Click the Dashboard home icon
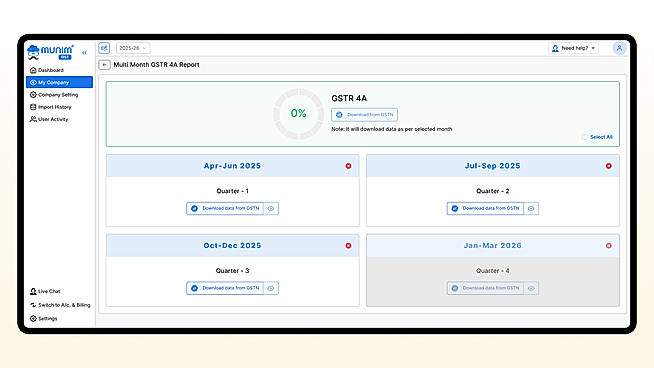Image resolution: width=654 pixels, height=368 pixels. click(x=33, y=70)
